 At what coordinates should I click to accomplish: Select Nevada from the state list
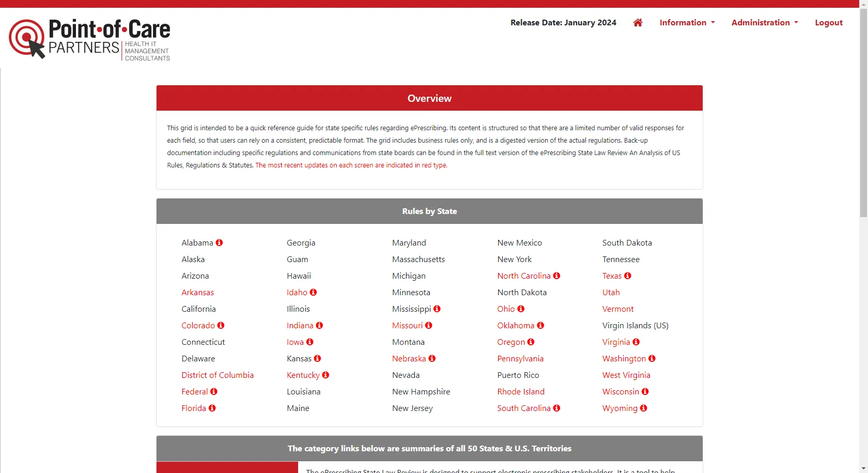(x=406, y=375)
